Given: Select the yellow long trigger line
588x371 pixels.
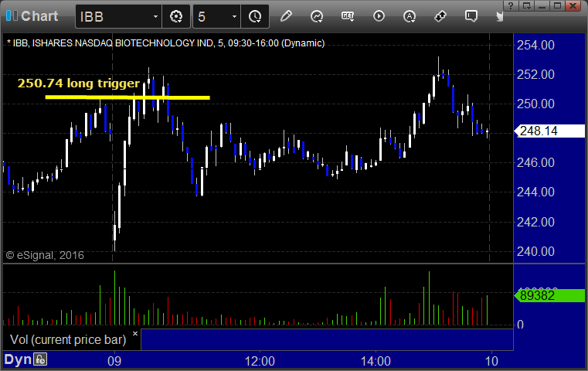Looking at the screenshot, I should pos(127,97).
